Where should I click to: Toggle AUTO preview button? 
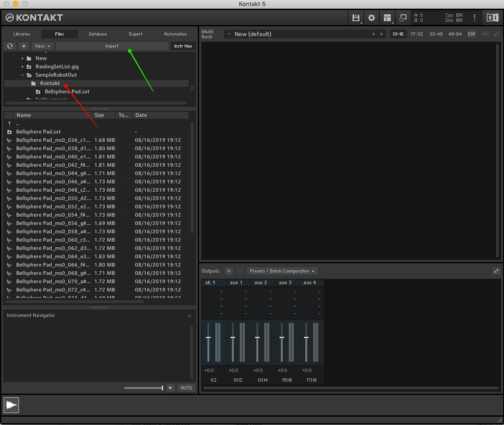[186, 388]
